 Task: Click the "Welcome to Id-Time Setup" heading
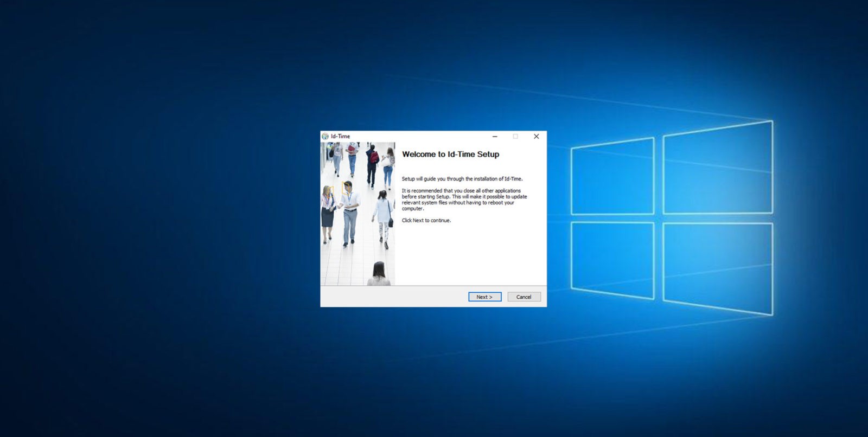[450, 155]
